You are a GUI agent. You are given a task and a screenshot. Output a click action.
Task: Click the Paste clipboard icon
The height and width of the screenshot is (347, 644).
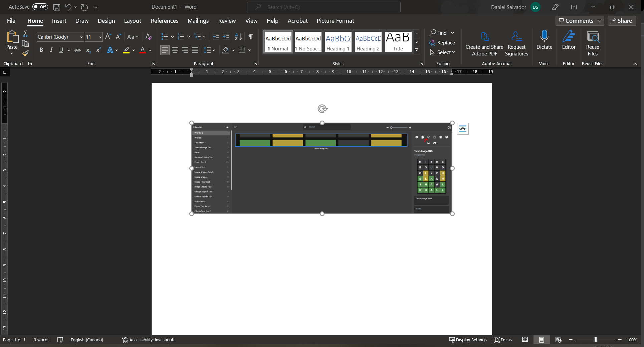[x=12, y=37]
